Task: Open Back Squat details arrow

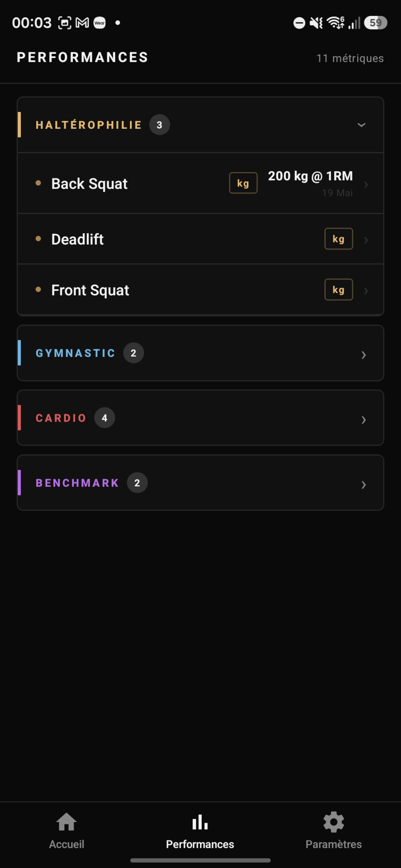Action: [x=366, y=185]
